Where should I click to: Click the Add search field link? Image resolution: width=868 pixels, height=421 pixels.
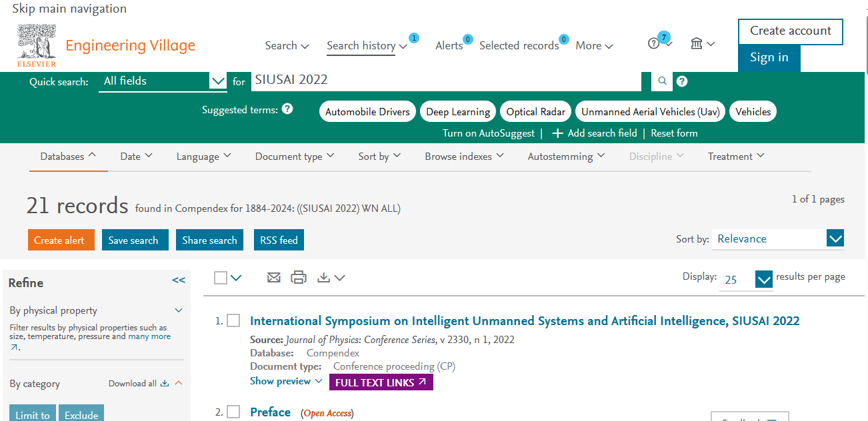tap(595, 133)
